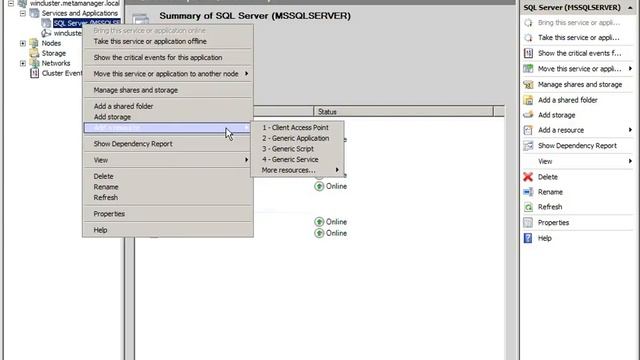Select Nodes item in the tree
Viewport: 640px width, 360px height.
(51, 43)
